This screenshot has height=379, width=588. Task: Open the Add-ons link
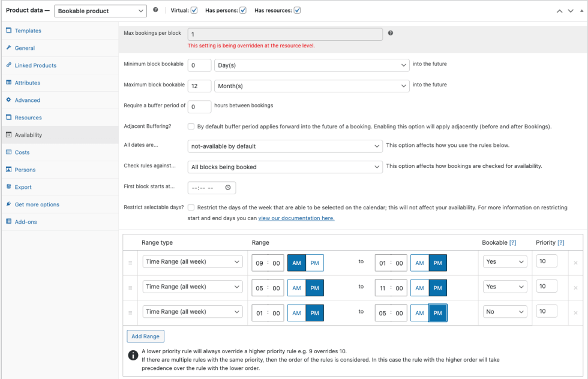coord(26,222)
